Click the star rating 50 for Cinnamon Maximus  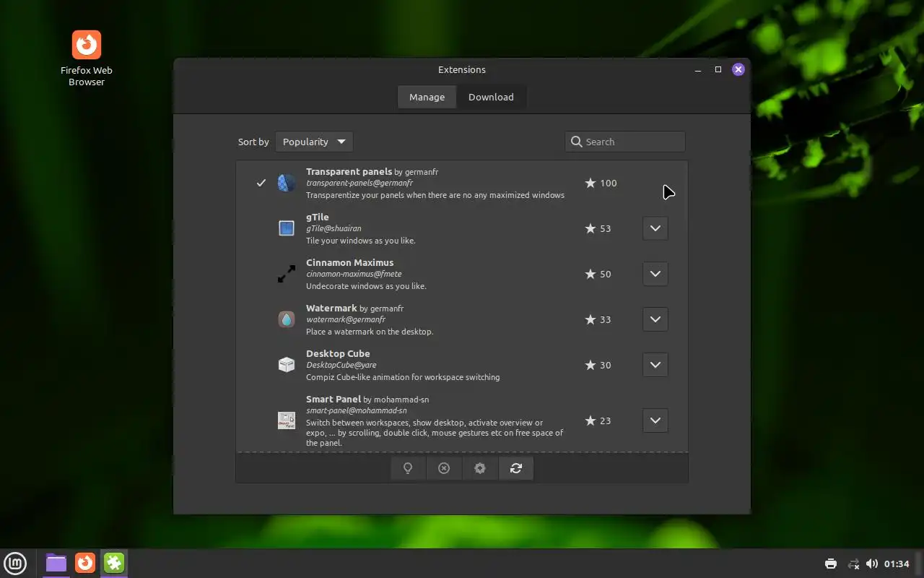[598, 274]
